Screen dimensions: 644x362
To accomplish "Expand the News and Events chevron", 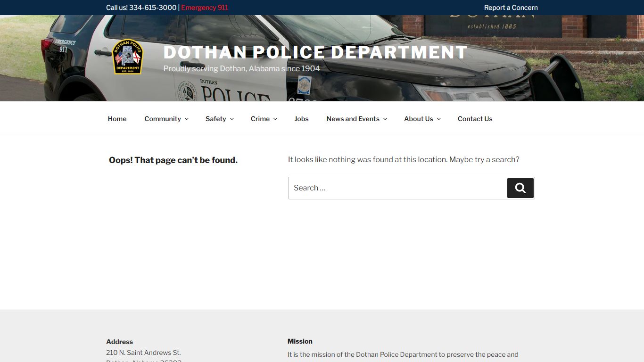I will [x=385, y=119].
